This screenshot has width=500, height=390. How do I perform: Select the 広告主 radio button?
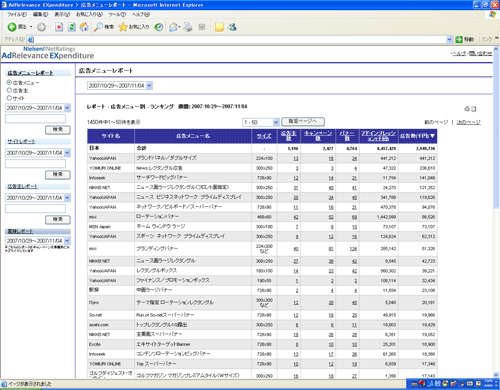click(x=9, y=90)
